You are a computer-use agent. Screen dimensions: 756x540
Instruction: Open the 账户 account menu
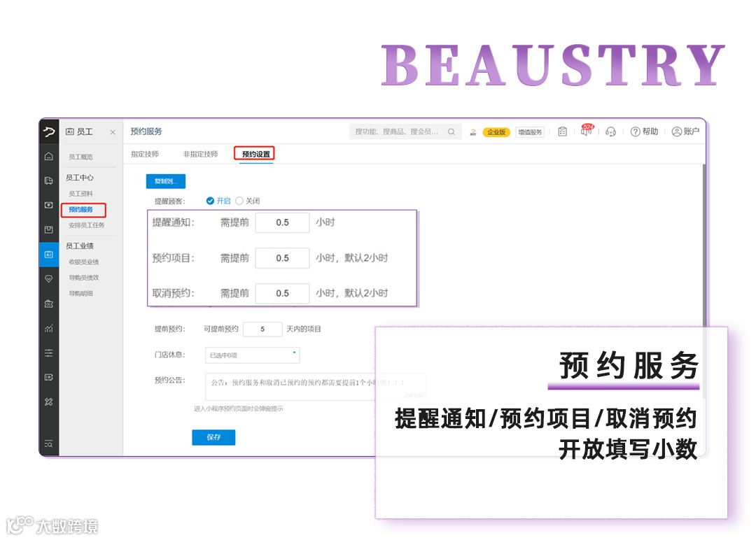pyautogui.click(x=685, y=132)
